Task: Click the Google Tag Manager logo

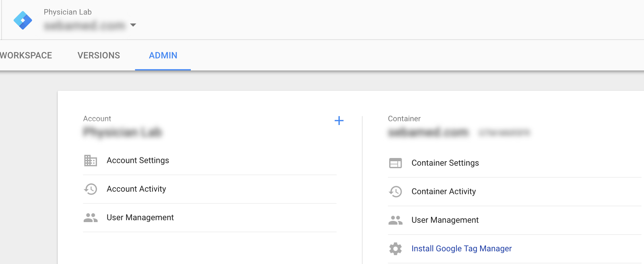Action: tap(23, 20)
